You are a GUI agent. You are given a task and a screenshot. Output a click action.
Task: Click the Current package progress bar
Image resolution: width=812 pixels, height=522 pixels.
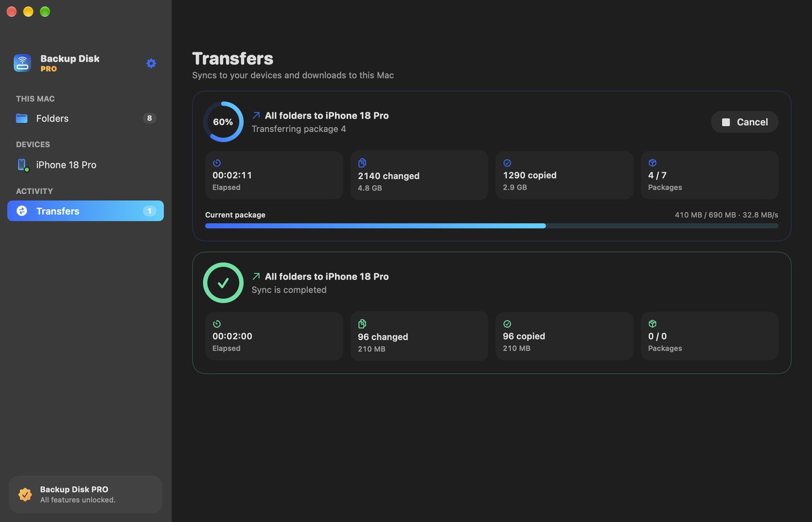point(491,226)
